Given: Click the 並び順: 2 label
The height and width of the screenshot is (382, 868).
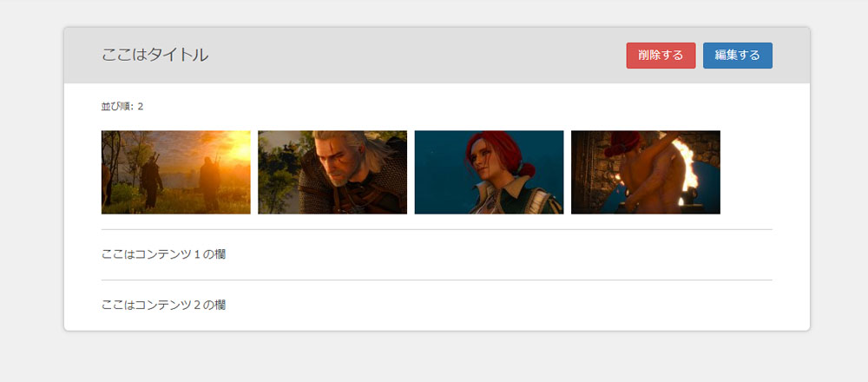Looking at the screenshot, I should click(x=122, y=106).
